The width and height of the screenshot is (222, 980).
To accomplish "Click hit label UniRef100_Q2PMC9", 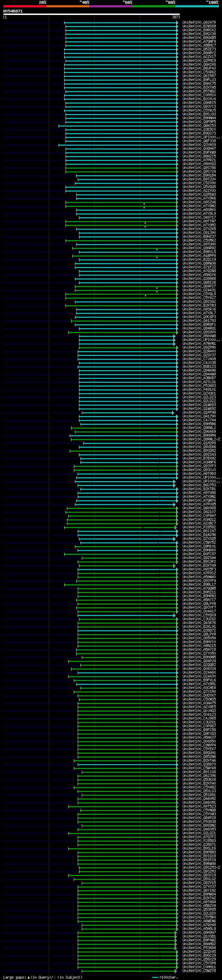I will click(x=199, y=60).
